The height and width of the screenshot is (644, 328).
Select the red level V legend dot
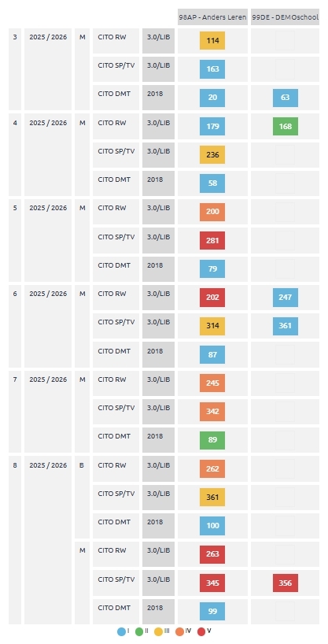click(x=201, y=631)
